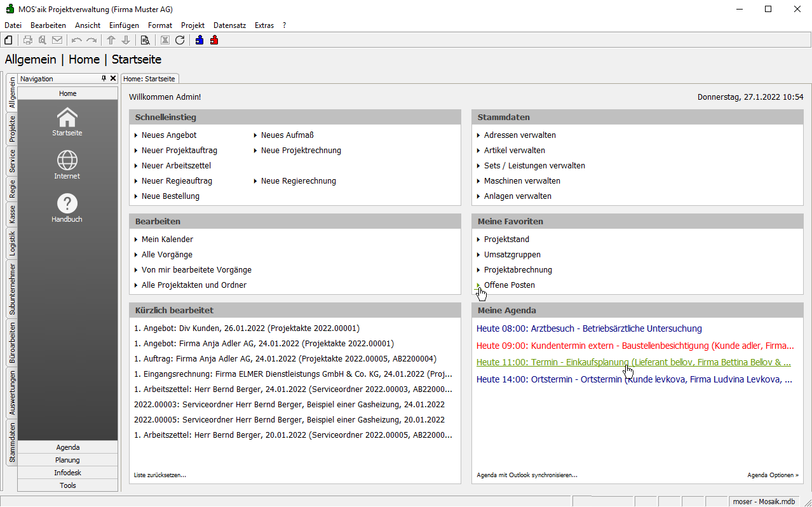
Task: Switch to the Auswertungen vertical tab
Action: (x=12, y=393)
